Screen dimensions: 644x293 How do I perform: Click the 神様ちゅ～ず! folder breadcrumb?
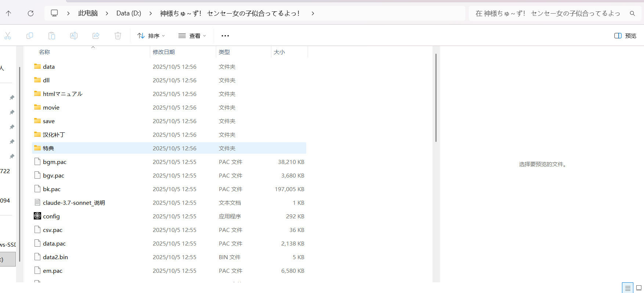click(x=230, y=13)
